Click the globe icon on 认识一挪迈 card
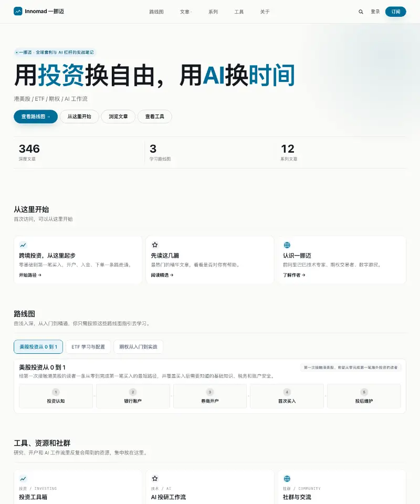Viewport: 420px width, 504px height. point(287,245)
